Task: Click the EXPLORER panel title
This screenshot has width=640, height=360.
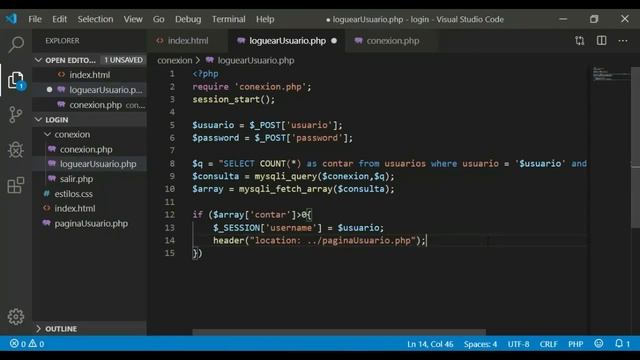Action: [62, 41]
